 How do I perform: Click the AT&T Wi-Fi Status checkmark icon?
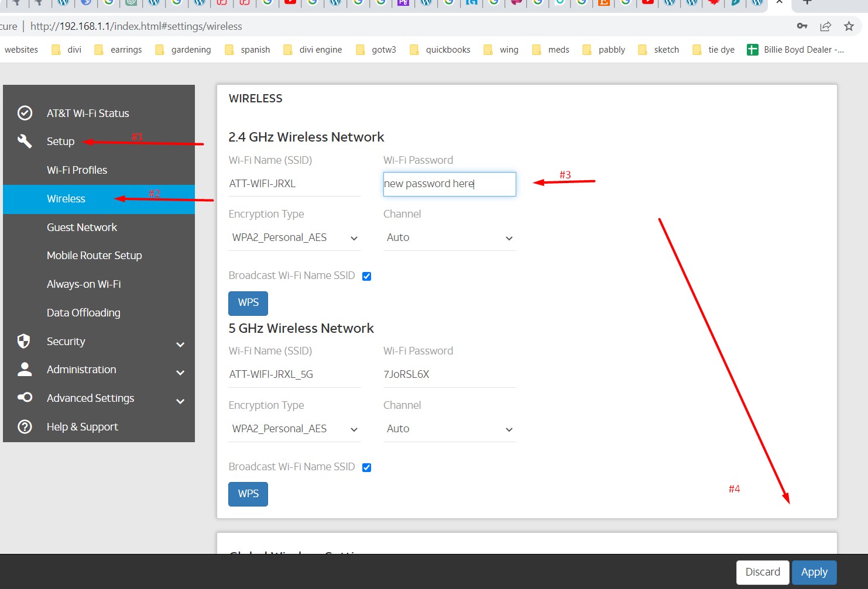[25, 113]
